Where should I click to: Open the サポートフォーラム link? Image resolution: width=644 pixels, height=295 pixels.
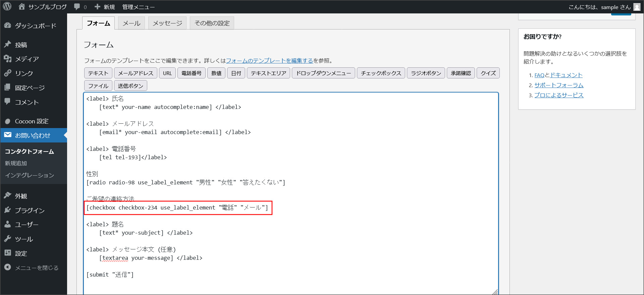point(558,85)
